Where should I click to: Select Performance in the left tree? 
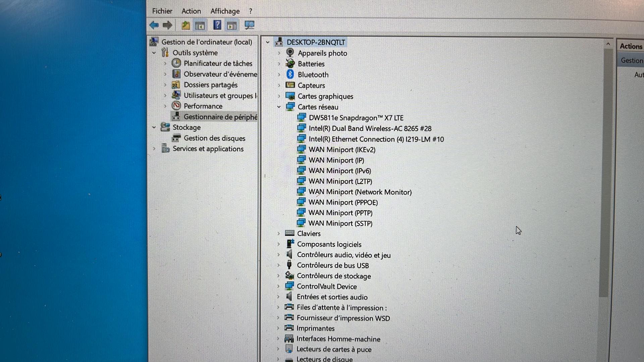pos(203,106)
